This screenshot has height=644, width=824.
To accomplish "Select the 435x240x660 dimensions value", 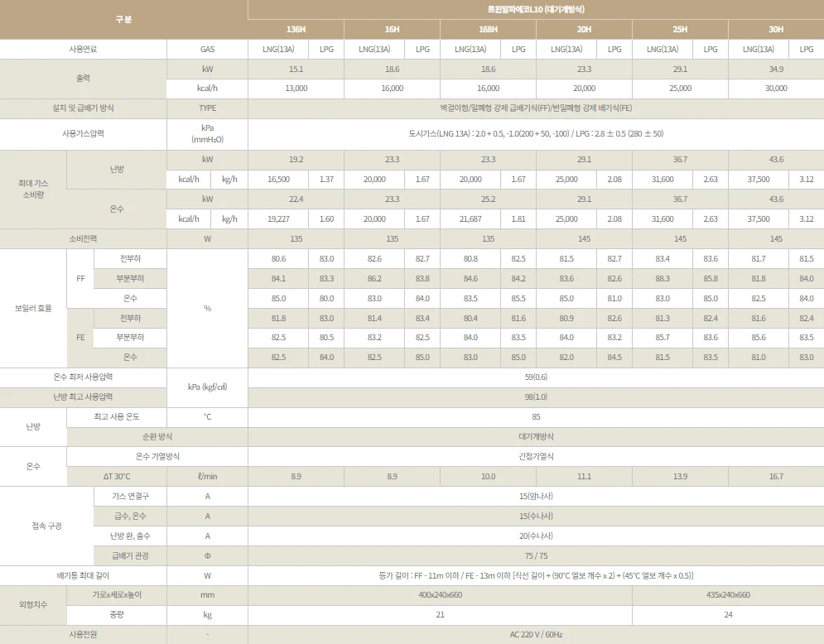I will click(728, 595).
